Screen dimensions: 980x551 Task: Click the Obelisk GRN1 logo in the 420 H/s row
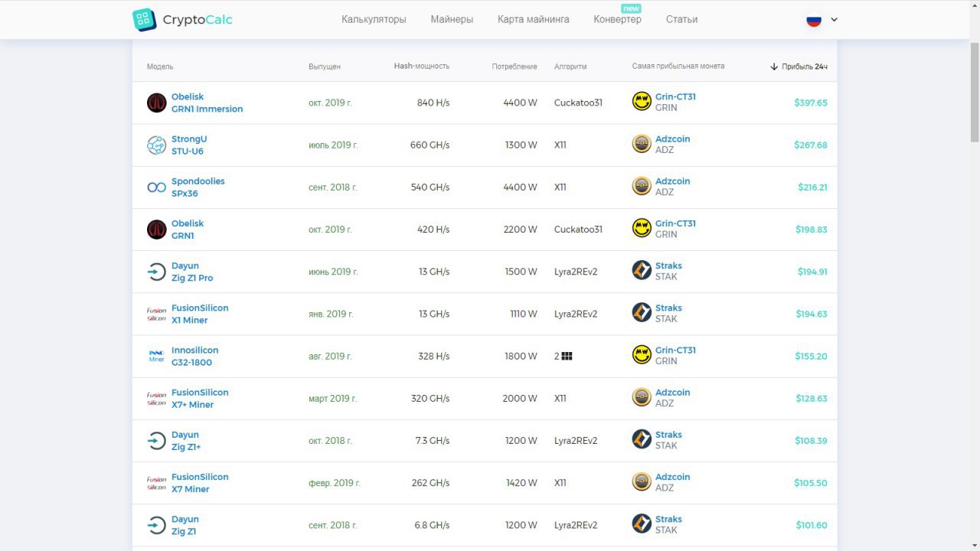[x=157, y=229]
